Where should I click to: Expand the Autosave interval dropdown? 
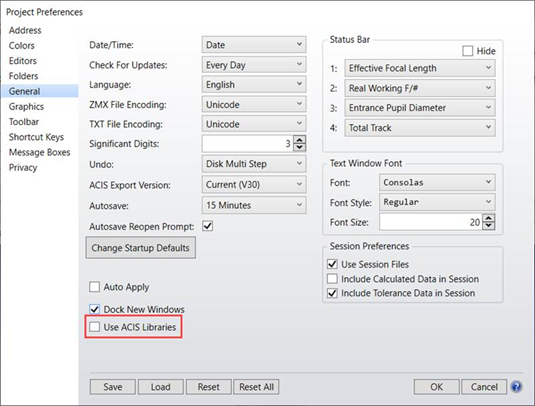254,205
